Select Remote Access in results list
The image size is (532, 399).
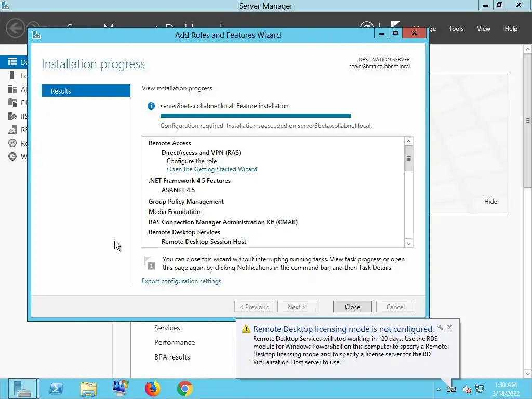point(170,143)
